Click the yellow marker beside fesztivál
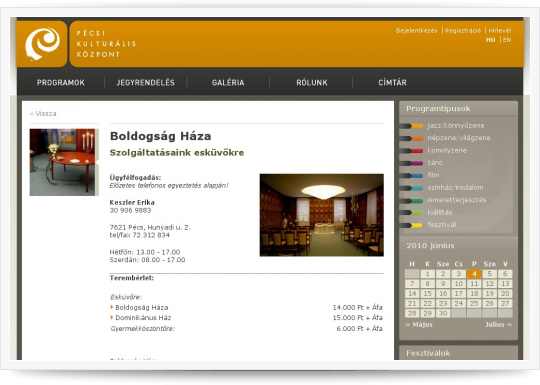Screen dimensions: 540x385 (412, 225)
